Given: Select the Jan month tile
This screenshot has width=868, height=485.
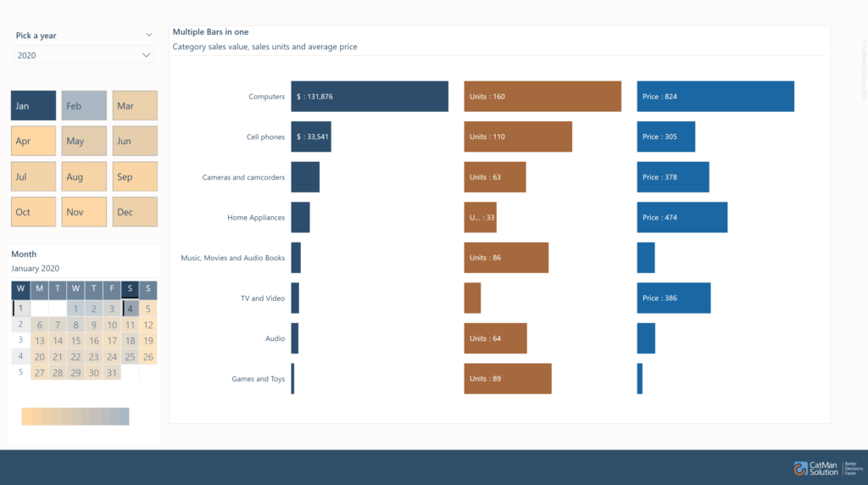Looking at the screenshot, I should tap(33, 106).
